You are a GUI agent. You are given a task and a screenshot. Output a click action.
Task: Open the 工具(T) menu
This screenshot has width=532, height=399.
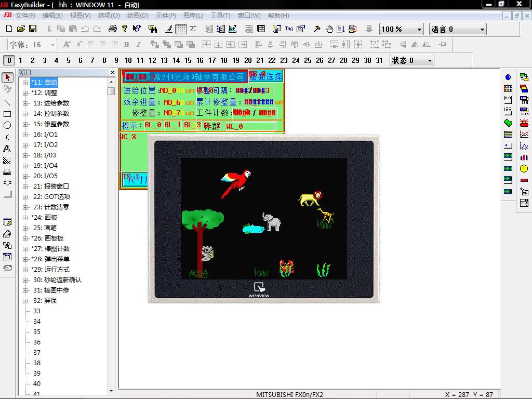tap(220, 16)
